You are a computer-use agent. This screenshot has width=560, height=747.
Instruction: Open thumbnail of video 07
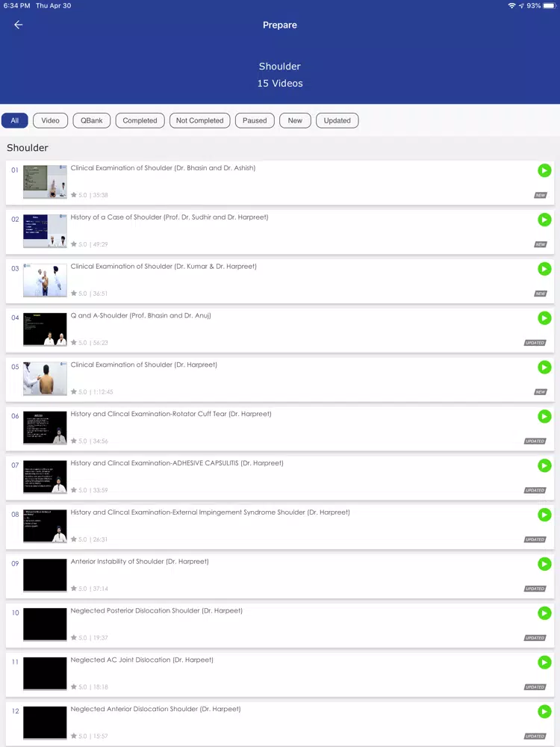click(x=46, y=477)
